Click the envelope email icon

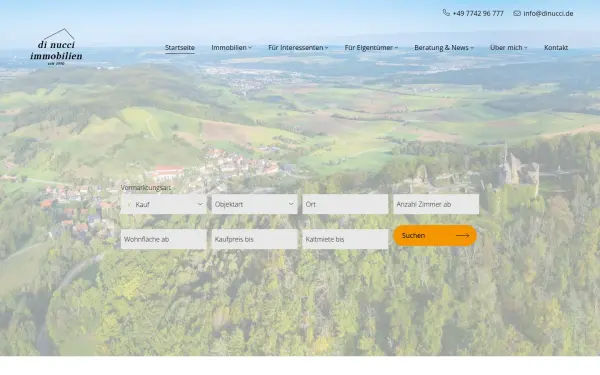tap(517, 13)
